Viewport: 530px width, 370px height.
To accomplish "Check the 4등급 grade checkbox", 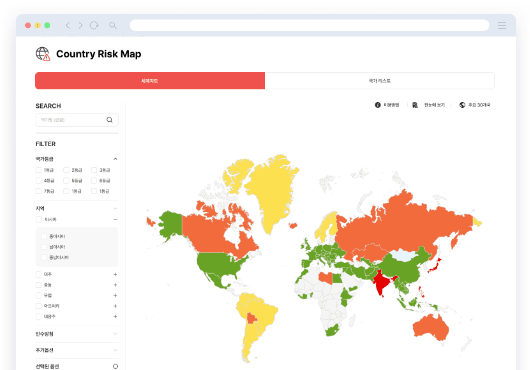I will click(x=39, y=180).
